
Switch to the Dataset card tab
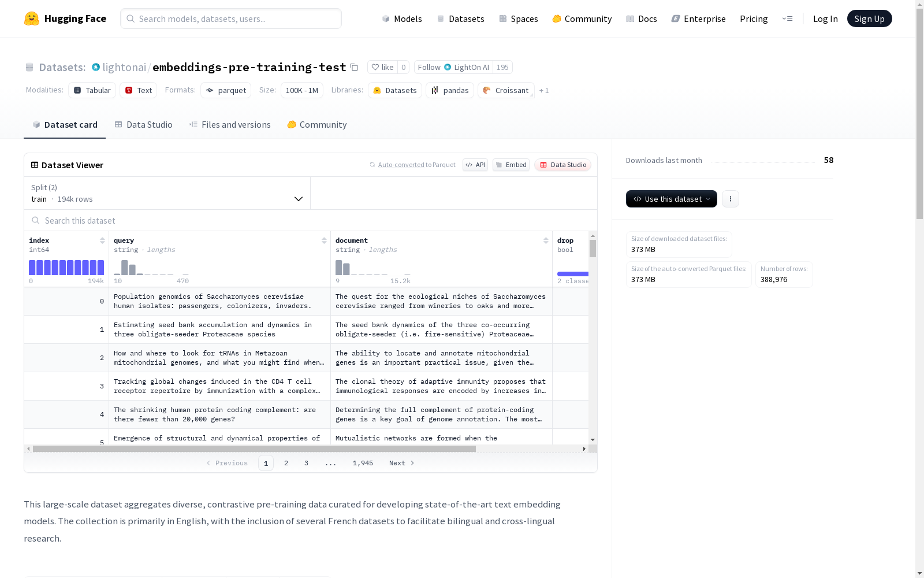[65, 124]
